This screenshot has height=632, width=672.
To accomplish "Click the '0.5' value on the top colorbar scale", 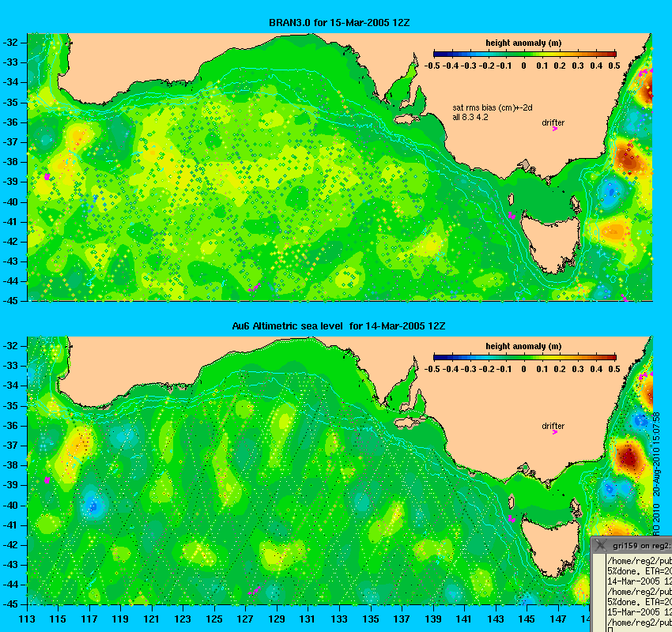I will 614,66.
